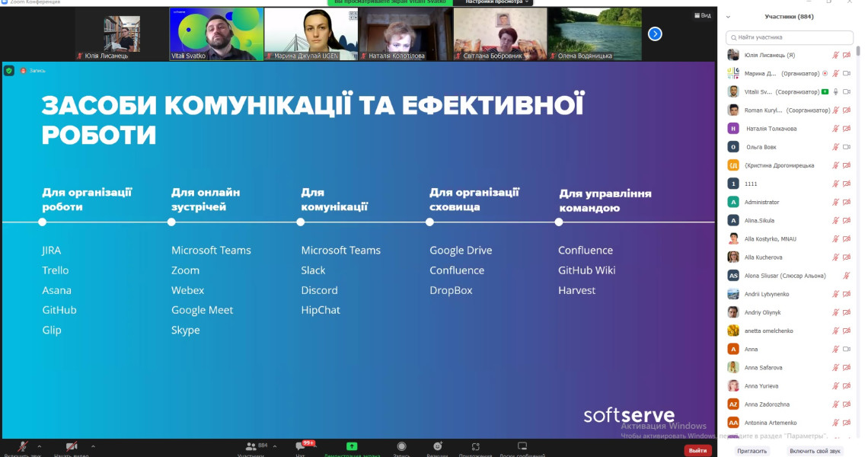Select Марина Джулай UGEN video thumbnail
The width and height of the screenshot is (868, 457).
[x=311, y=34]
